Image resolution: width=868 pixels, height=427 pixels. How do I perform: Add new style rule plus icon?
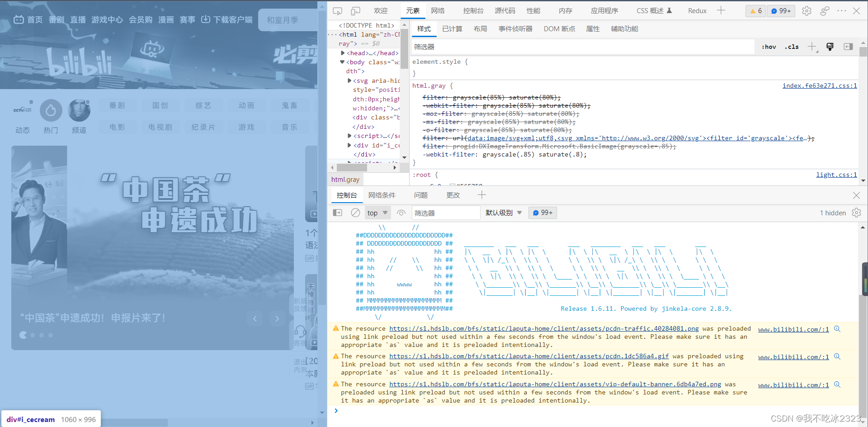[x=812, y=47]
